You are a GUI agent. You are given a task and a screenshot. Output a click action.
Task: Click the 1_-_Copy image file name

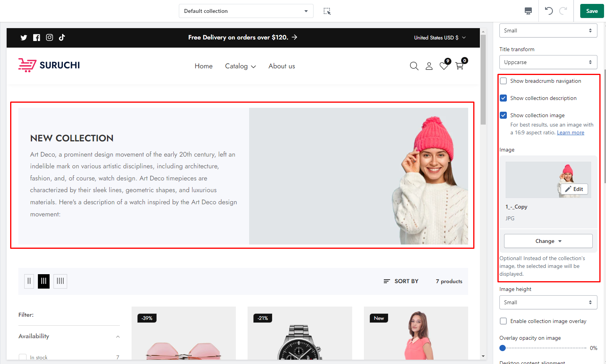click(x=517, y=207)
